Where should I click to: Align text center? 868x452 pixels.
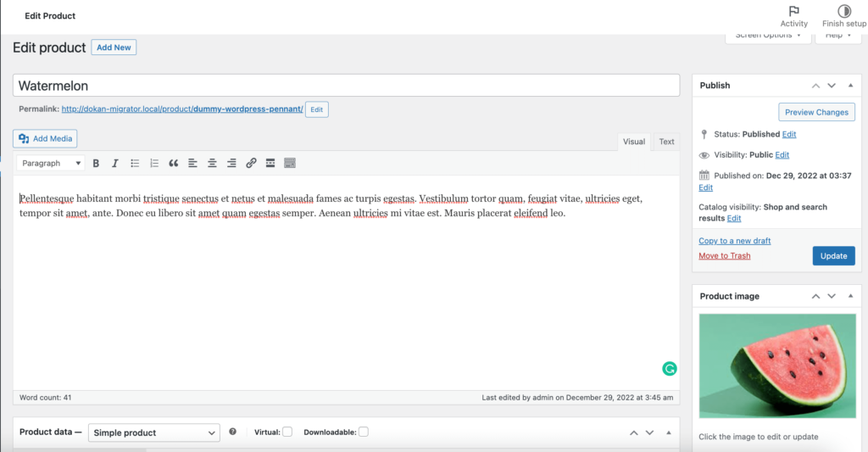[212, 164]
